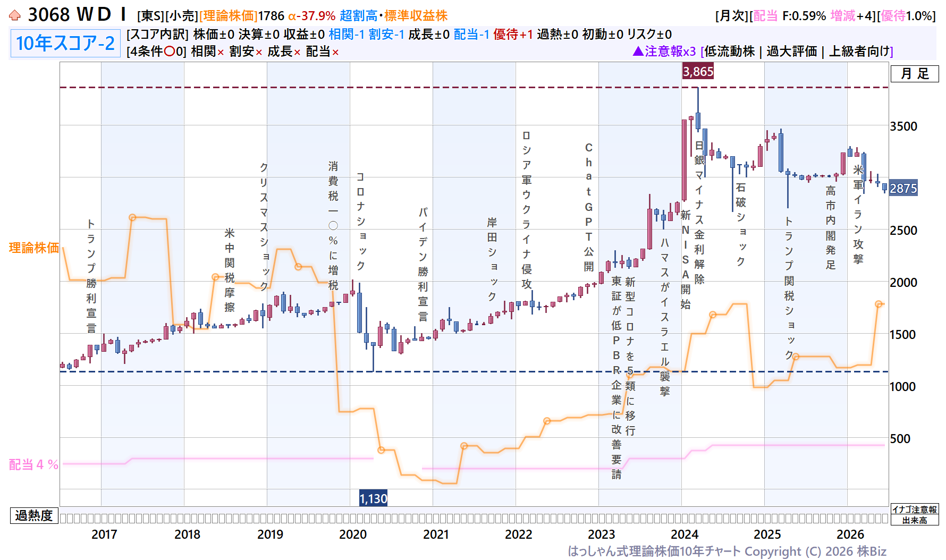Click the 過大評価 warning tag
This screenshot has height=560, width=946.
pyautogui.click(x=792, y=52)
